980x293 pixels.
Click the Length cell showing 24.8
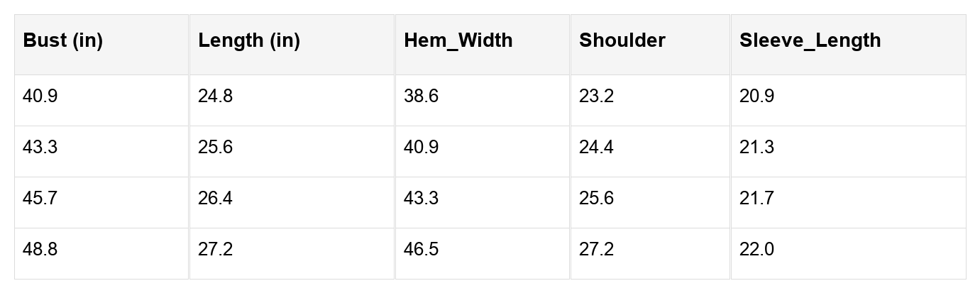[x=215, y=96]
